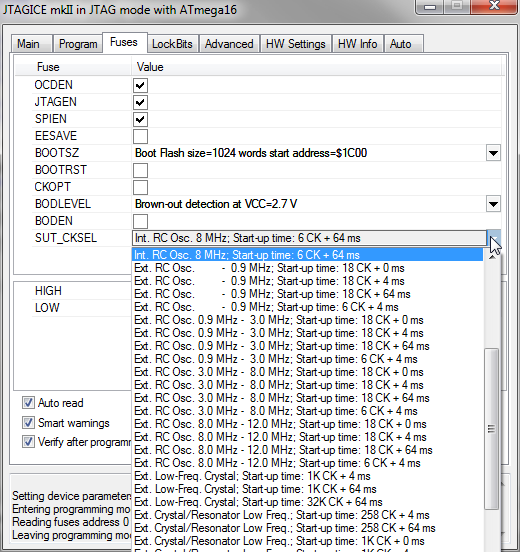This screenshot has height=552, width=520.
Task: Switch to the Auto tab
Action: click(x=403, y=44)
